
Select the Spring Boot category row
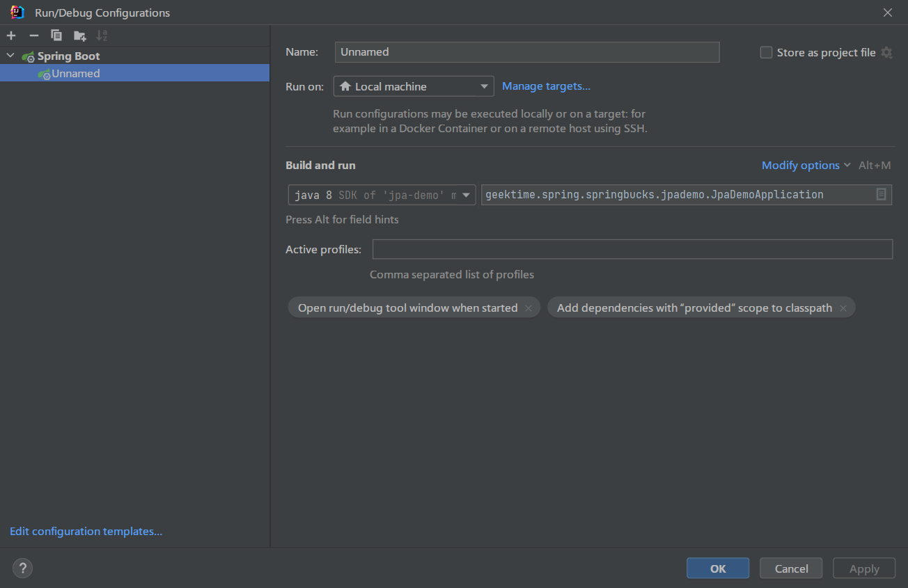[134, 56]
